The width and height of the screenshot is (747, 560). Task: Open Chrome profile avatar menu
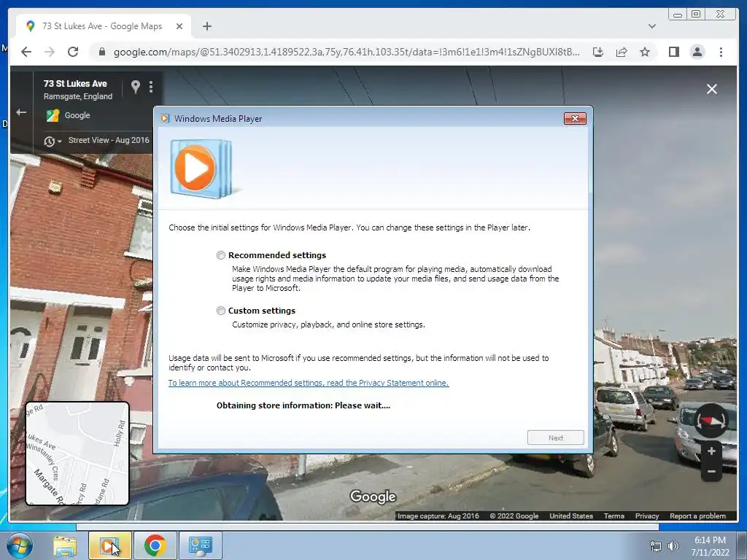click(697, 52)
